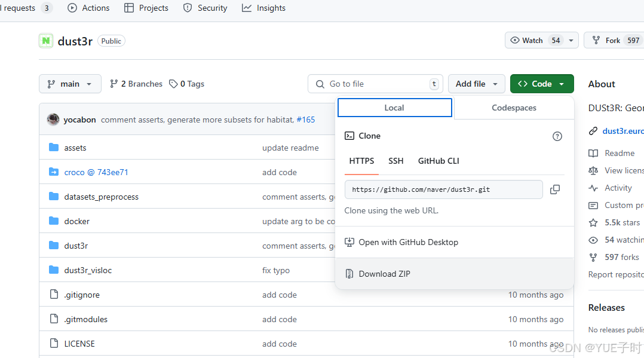Viewport: 644px width, 358px height.
Task: Click the Actions play icon
Action: coord(72,8)
